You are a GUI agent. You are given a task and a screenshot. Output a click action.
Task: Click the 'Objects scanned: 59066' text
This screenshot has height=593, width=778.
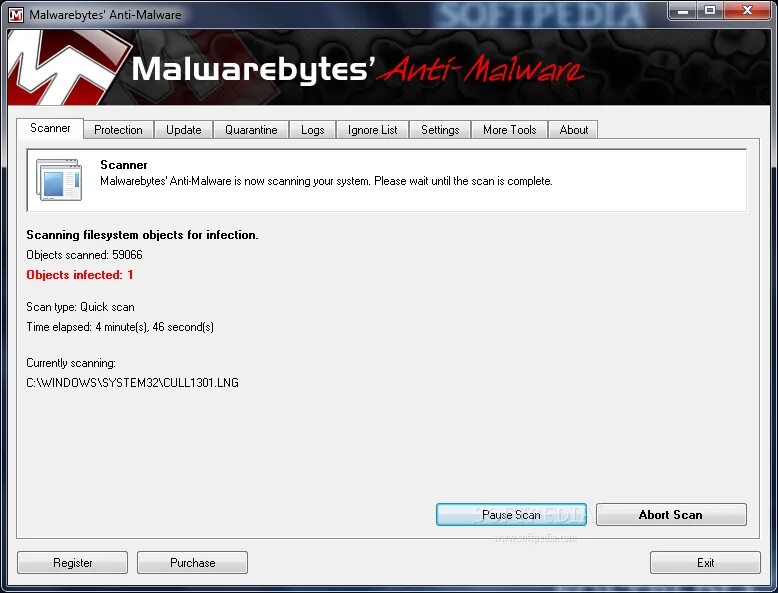pyautogui.click(x=84, y=255)
